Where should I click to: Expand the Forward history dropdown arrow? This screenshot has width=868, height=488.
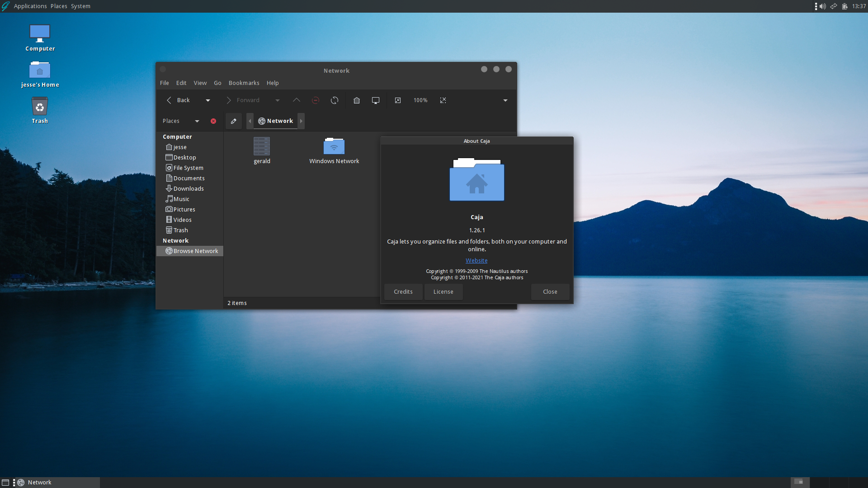click(x=278, y=100)
